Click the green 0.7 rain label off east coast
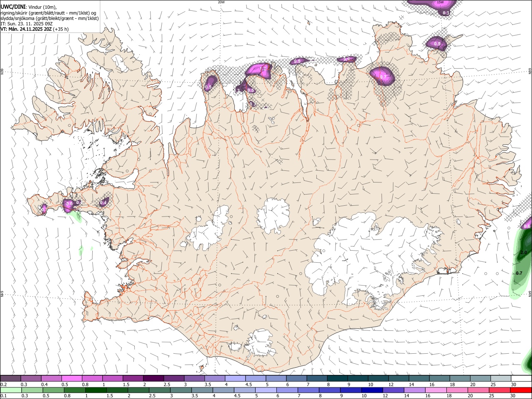 tap(519, 273)
